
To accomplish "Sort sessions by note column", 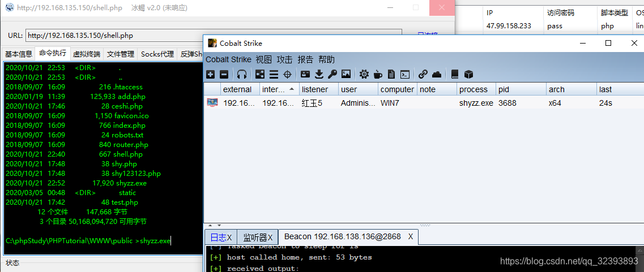I will point(437,89).
